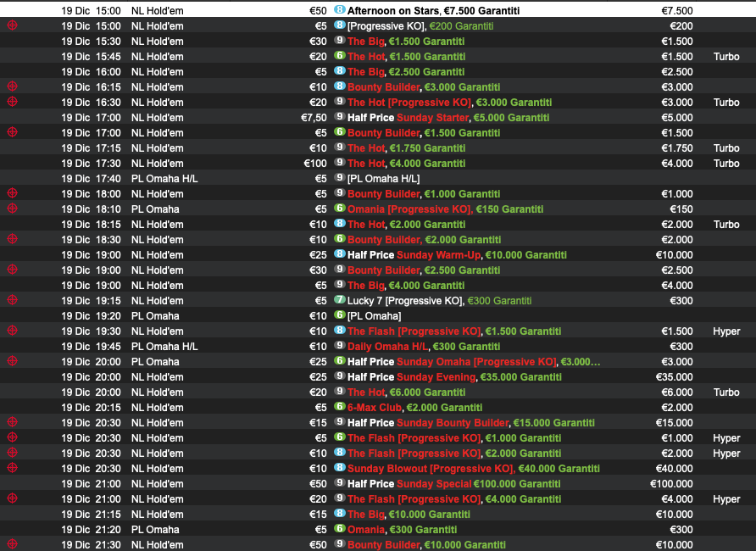Click the 9-max icon beside Half Price Sunday Starter
Screen dimensions: 756x551
pos(339,117)
